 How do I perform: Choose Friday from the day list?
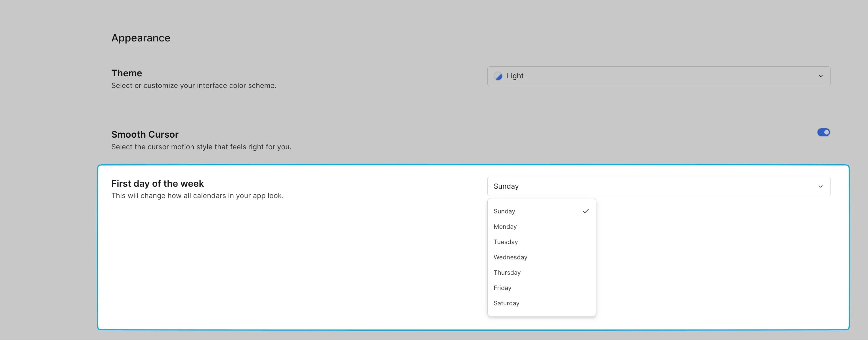tap(502, 288)
